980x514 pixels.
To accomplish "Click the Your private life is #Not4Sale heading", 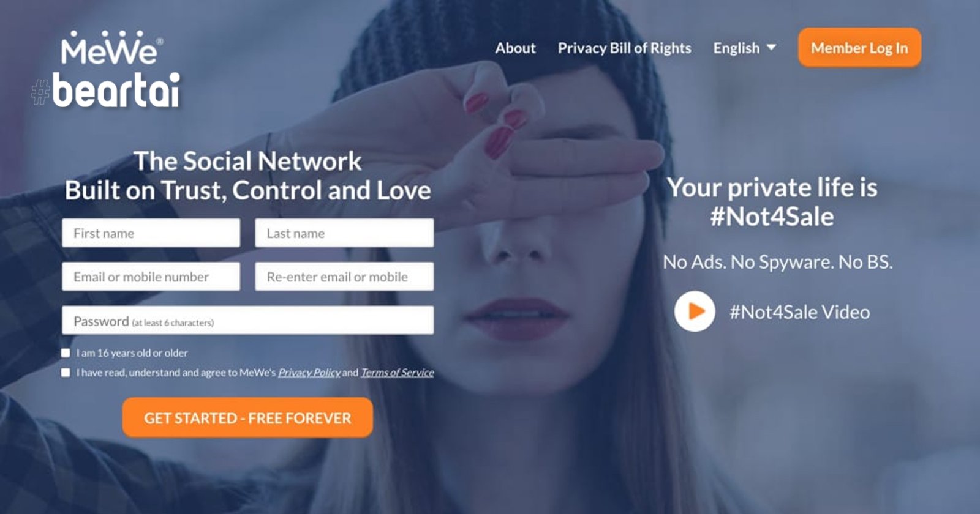I will (x=772, y=202).
